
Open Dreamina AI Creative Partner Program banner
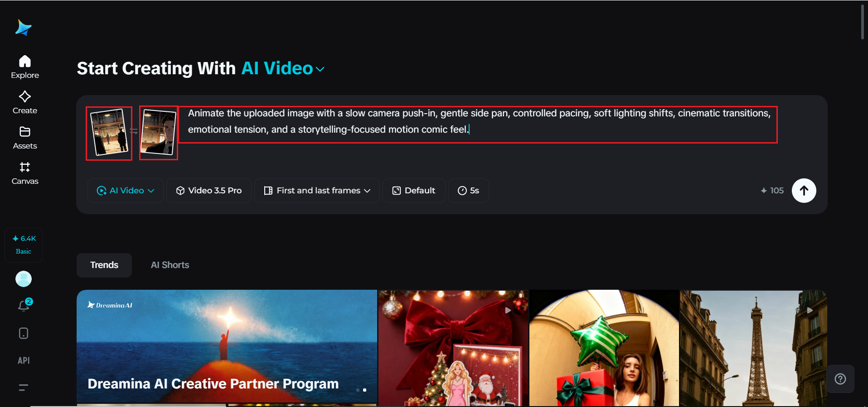point(227,346)
